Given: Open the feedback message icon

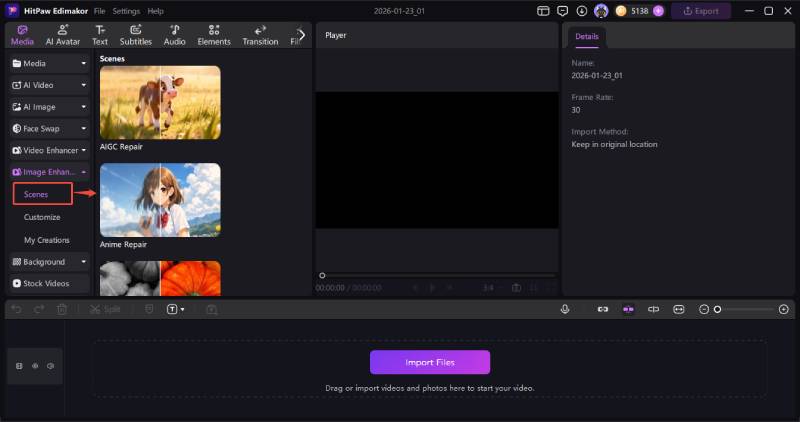Looking at the screenshot, I should (x=562, y=11).
